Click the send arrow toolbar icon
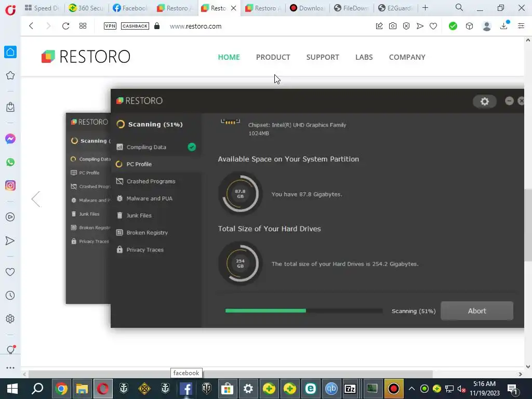532x399 pixels. [420, 26]
